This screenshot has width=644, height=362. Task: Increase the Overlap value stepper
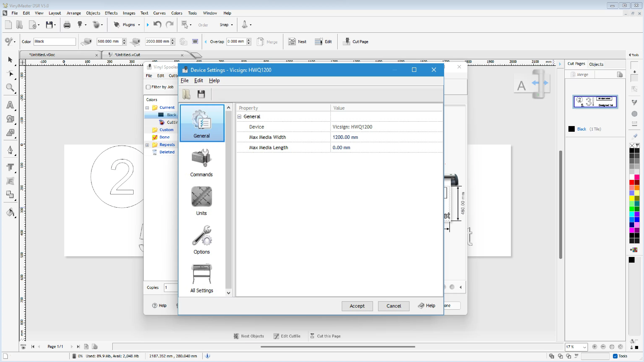[x=249, y=40]
